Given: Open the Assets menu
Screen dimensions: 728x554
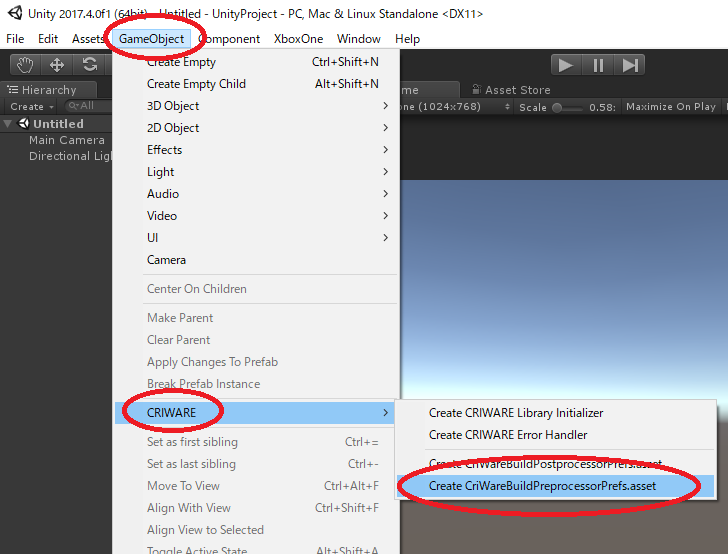Looking at the screenshot, I should coord(87,39).
